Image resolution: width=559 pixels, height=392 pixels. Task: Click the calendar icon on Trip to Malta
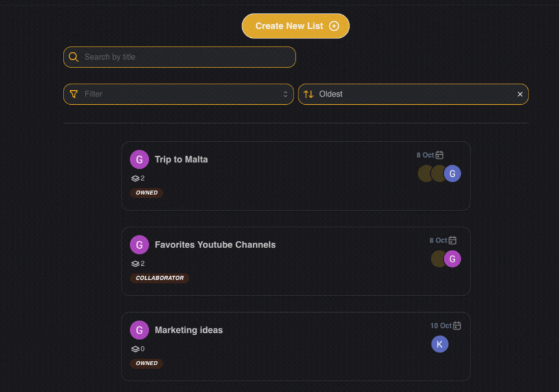point(439,155)
